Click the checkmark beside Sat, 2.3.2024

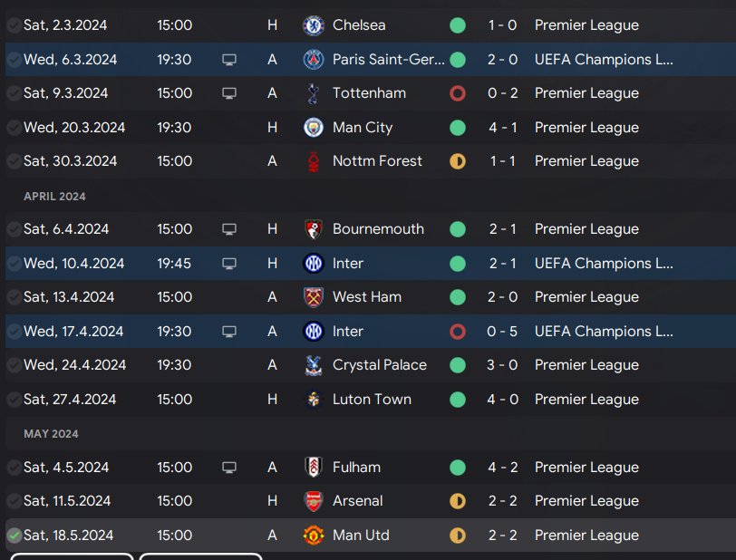(x=14, y=25)
